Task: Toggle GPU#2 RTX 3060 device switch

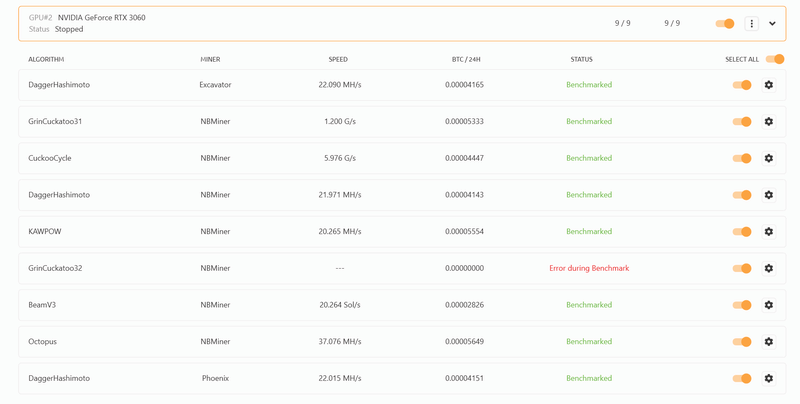Action: [x=725, y=23]
